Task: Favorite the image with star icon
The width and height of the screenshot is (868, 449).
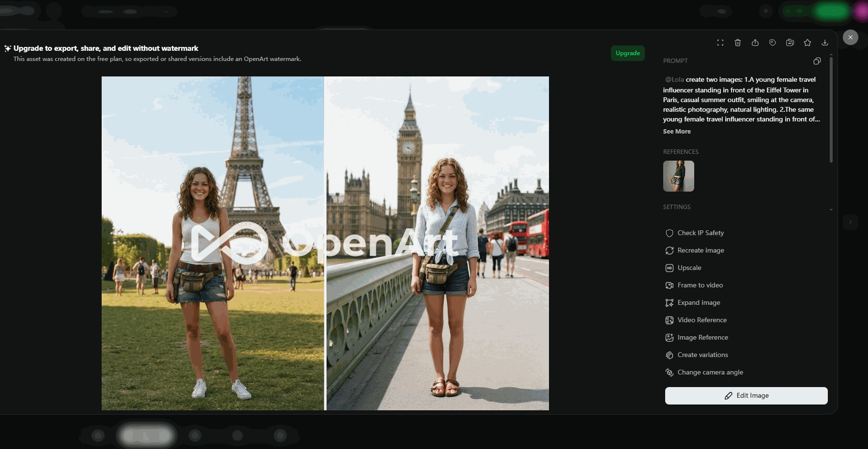Action: [x=807, y=43]
